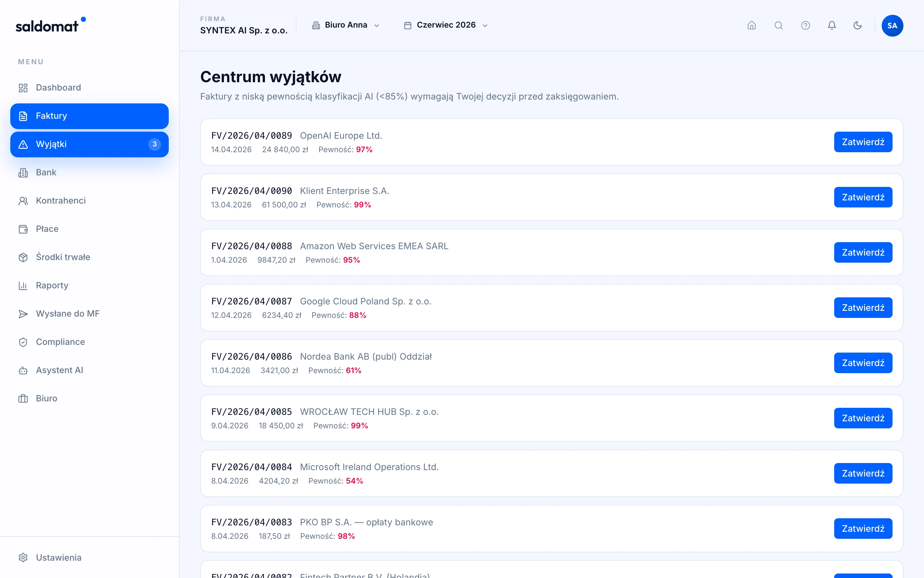
Task: Click invoice number FV/2026/04/0083
Action: (252, 522)
